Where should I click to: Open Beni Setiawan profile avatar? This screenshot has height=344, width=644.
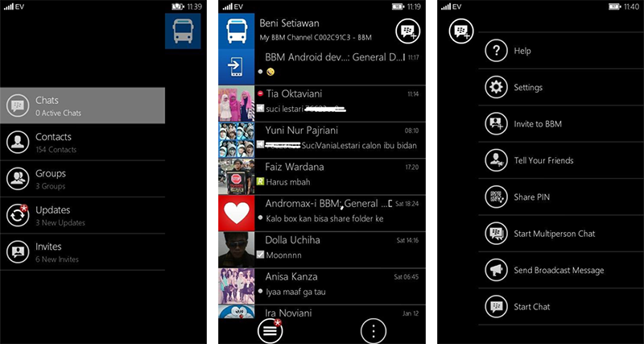236,31
